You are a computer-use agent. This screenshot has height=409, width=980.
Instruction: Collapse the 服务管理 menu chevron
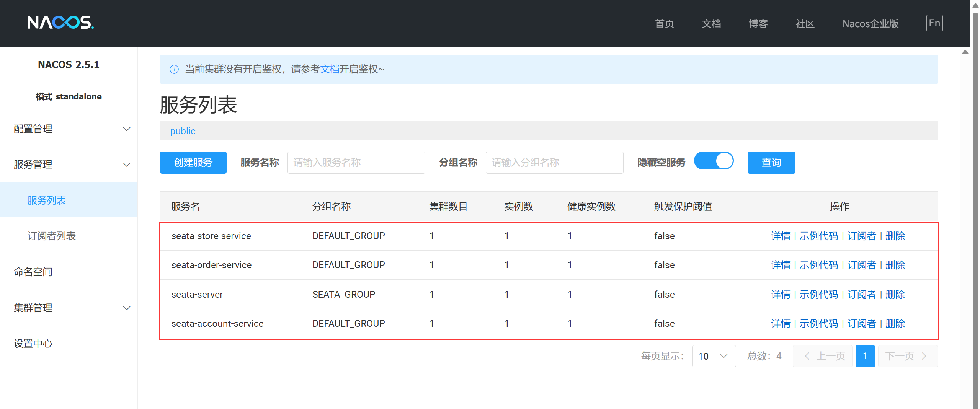pos(127,165)
